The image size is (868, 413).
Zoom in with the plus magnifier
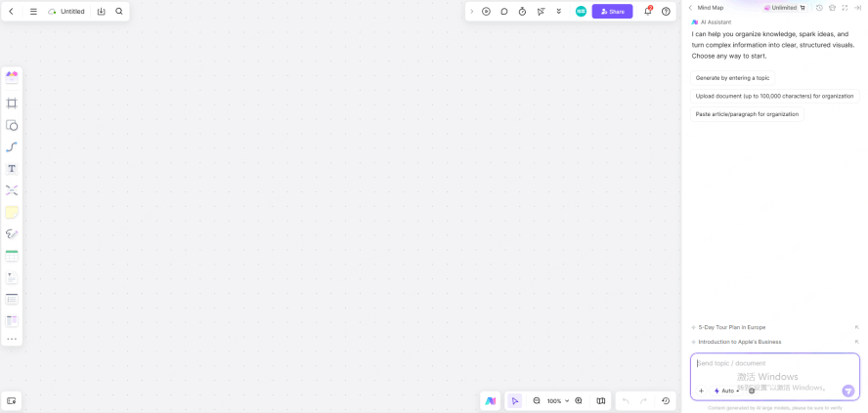(x=579, y=401)
